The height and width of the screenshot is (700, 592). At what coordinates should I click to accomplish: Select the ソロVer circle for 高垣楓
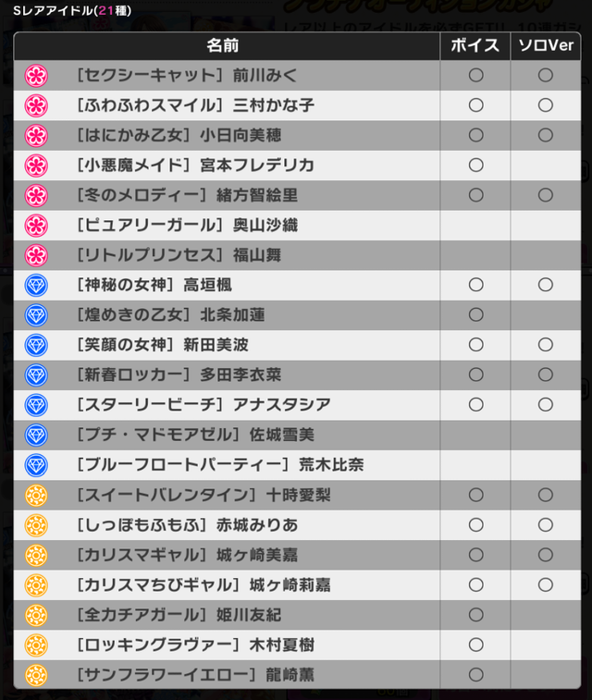[546, 285]
